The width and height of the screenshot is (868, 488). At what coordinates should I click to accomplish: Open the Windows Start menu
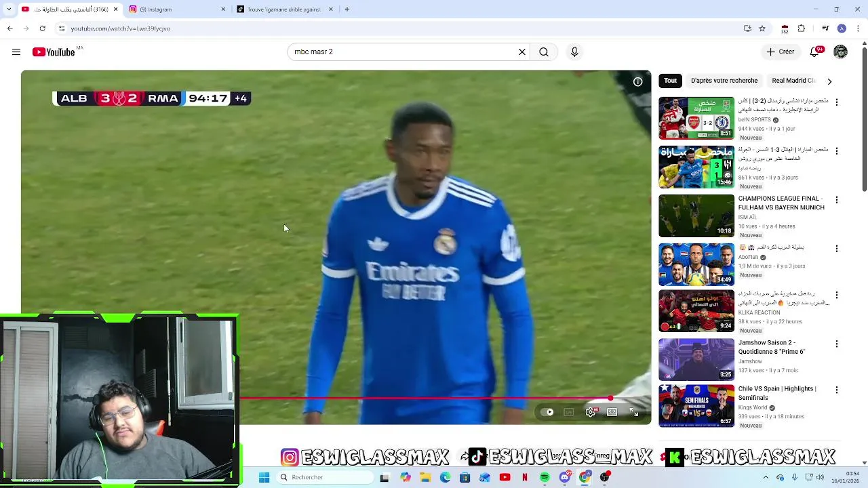264,477
